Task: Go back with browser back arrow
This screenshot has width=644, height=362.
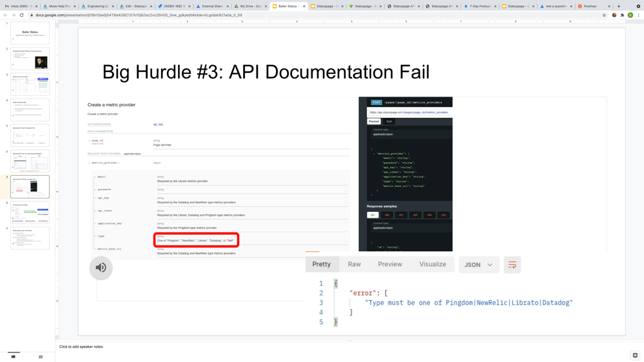Action: (5, 15)
